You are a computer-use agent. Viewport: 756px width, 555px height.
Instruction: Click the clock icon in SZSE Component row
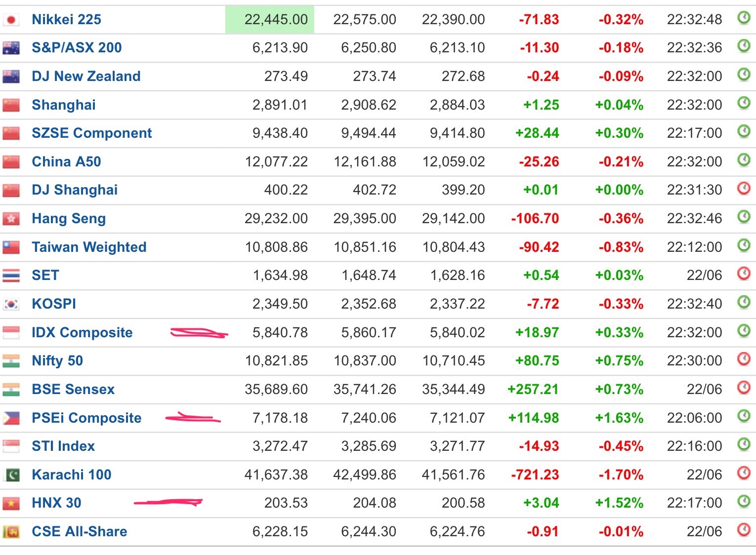tap(744, 131)
